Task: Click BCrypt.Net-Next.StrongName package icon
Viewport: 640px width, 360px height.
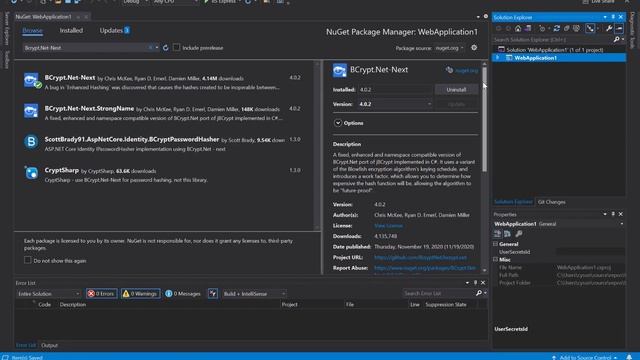Action: tap(31, 111)
